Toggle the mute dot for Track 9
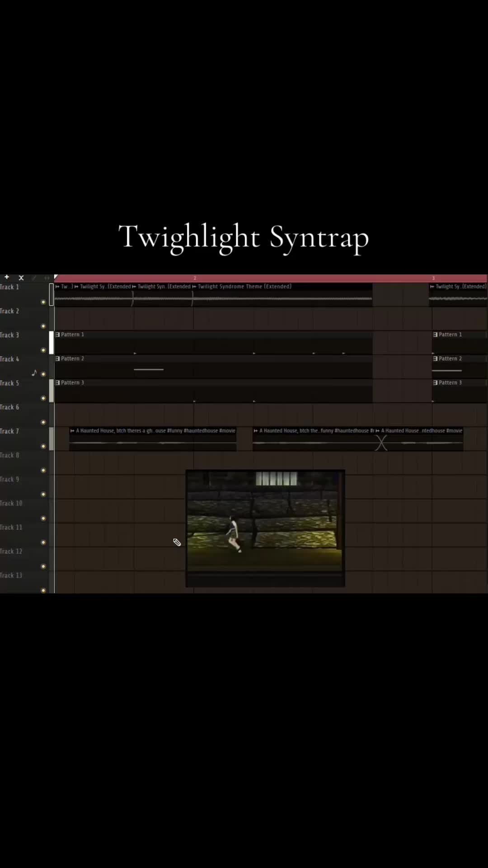The width and height of the screenshot is (488, 868). pyautogui.click(x=43, y=494)
